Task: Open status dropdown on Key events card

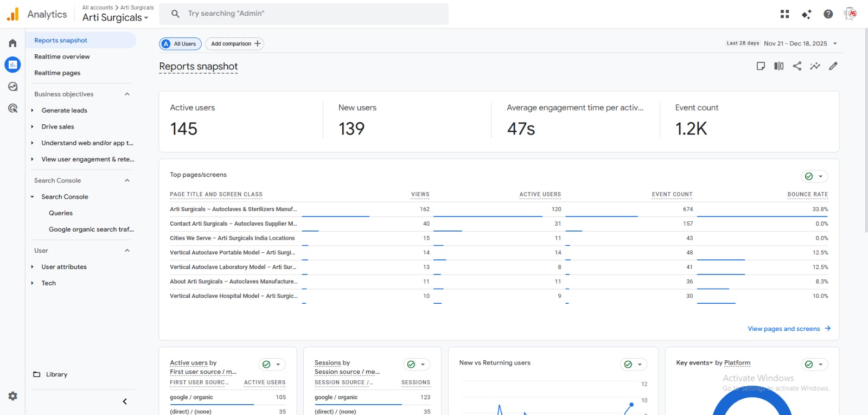Action: [814, 365]
